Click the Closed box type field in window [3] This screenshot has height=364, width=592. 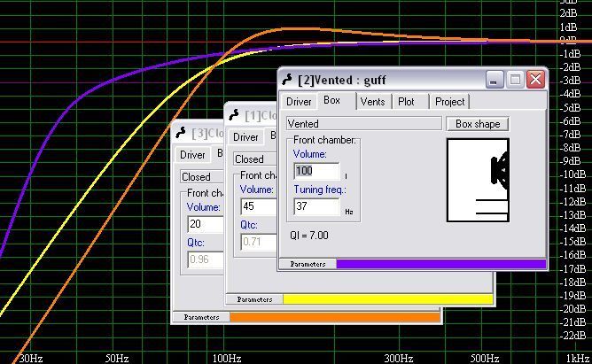[201, 176]
